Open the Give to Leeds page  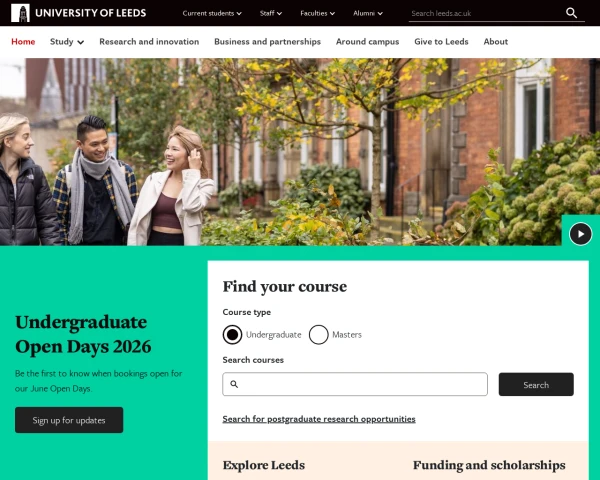(441, 42)
